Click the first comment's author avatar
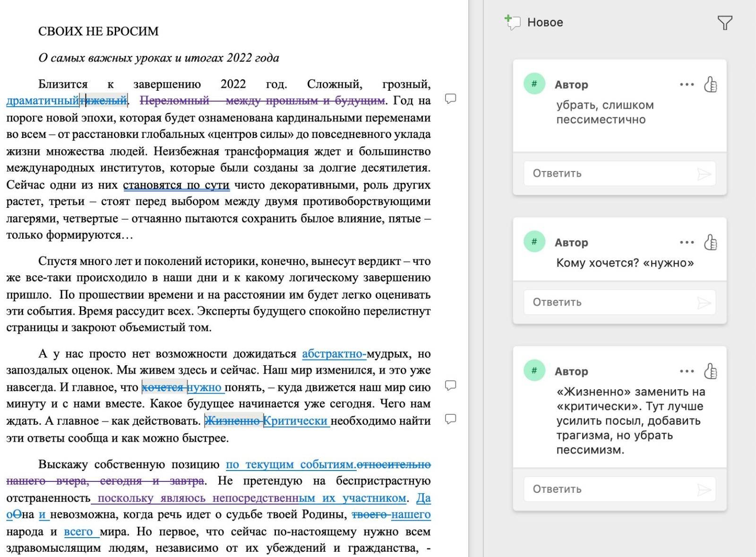Screen dimensions: 756x557 point(534,84)
